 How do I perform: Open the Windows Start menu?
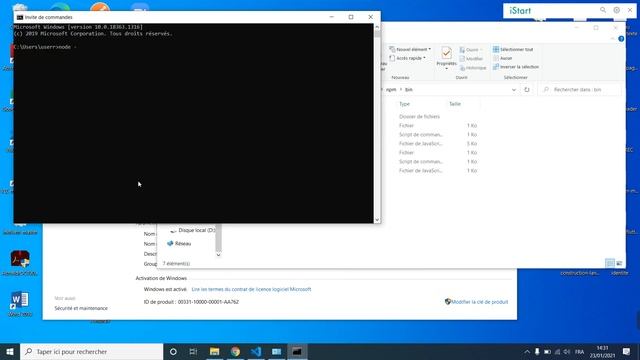[10, 351]
